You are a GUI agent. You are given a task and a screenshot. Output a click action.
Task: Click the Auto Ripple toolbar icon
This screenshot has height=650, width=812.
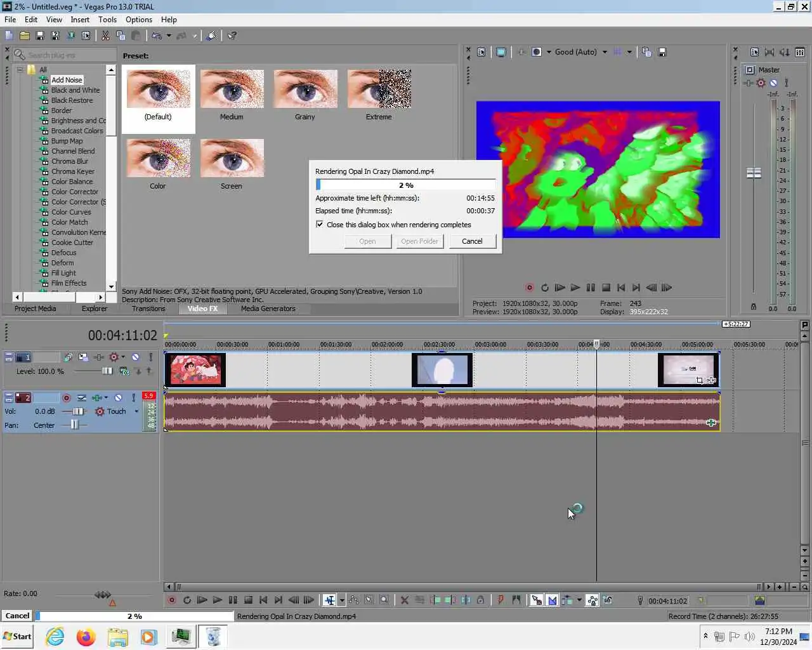[567, 600]
